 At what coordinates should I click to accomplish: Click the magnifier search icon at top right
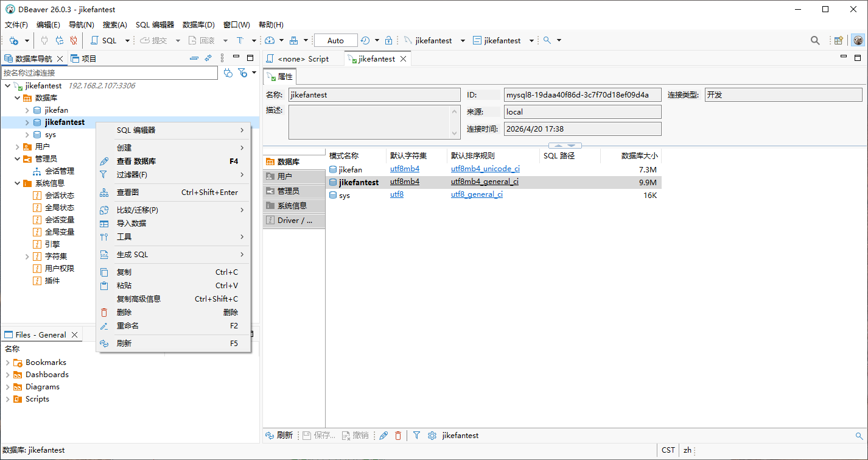(x=815, y=41)
